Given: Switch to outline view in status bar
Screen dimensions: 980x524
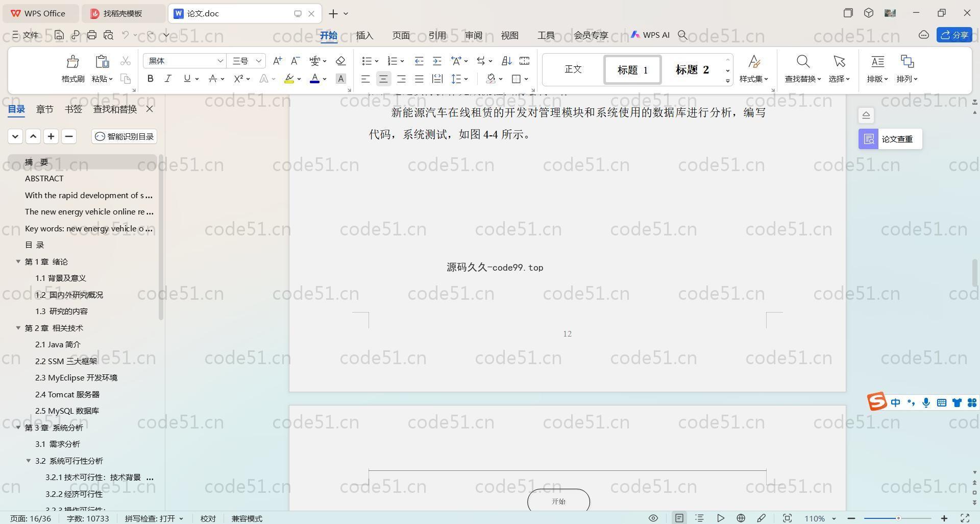Looking at the screenshot, I should [x=700, y=518].
